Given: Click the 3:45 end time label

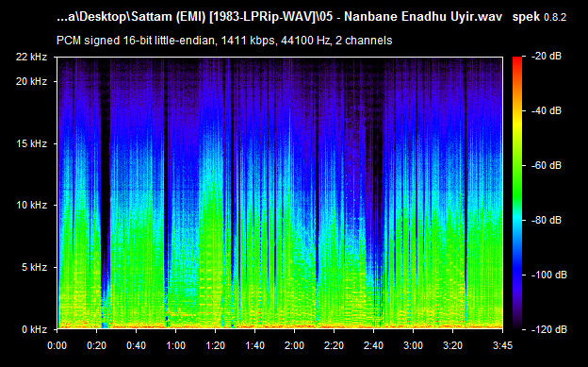Looking at the screenshot, I should [502, 345].
